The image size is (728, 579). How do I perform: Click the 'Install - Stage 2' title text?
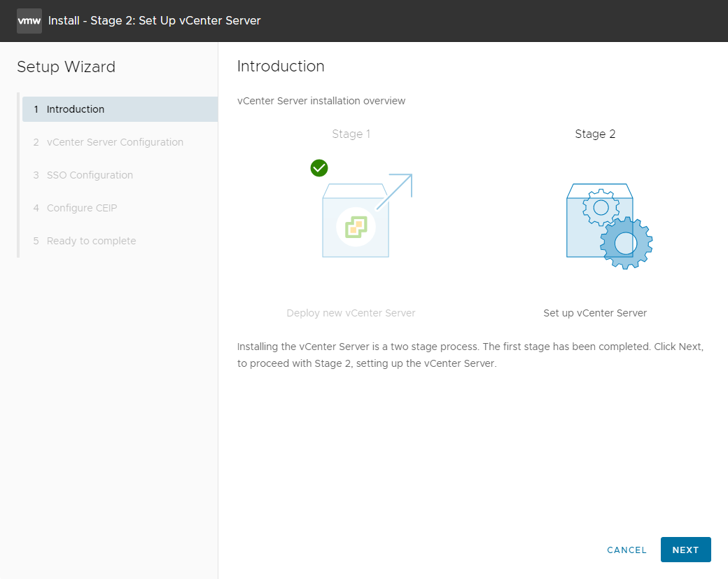click(155, 21)
